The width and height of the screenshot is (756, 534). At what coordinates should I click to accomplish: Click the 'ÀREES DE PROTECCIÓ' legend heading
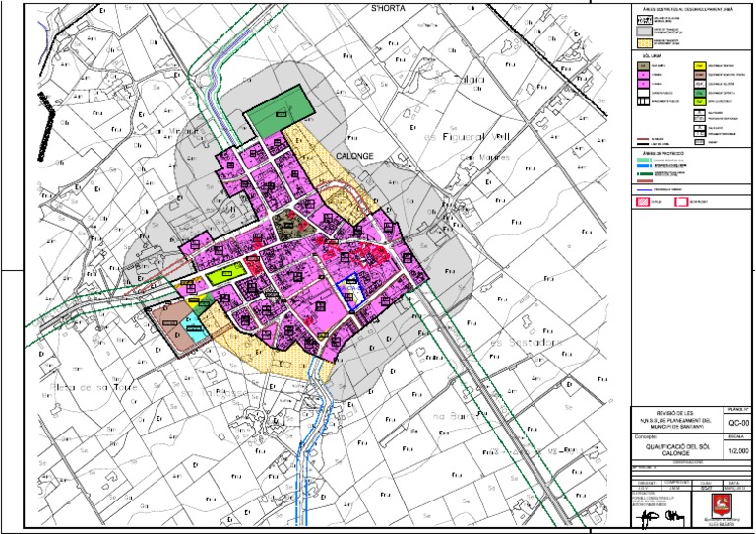tap(663, 154)
